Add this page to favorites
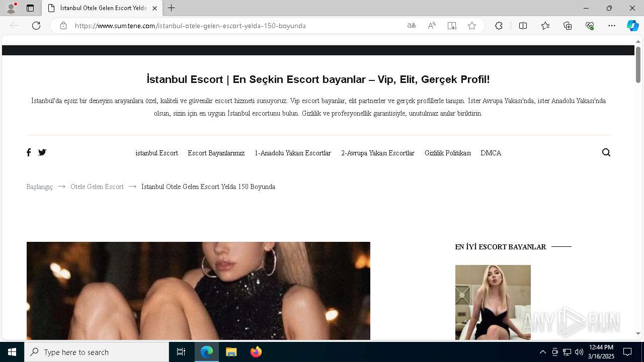Viewport: 644px width, 362px height. pos(472,26)
